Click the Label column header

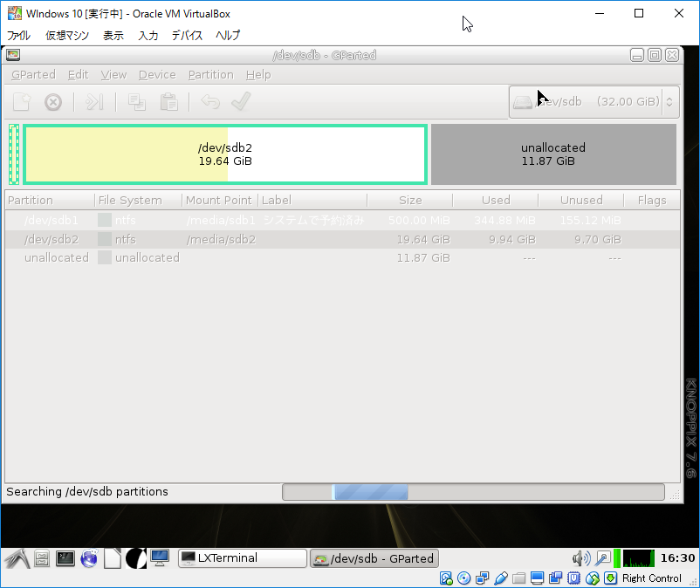point(312,201)
